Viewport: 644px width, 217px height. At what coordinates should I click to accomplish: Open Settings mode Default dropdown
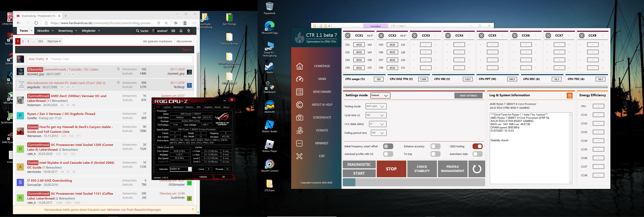(380, 95)
